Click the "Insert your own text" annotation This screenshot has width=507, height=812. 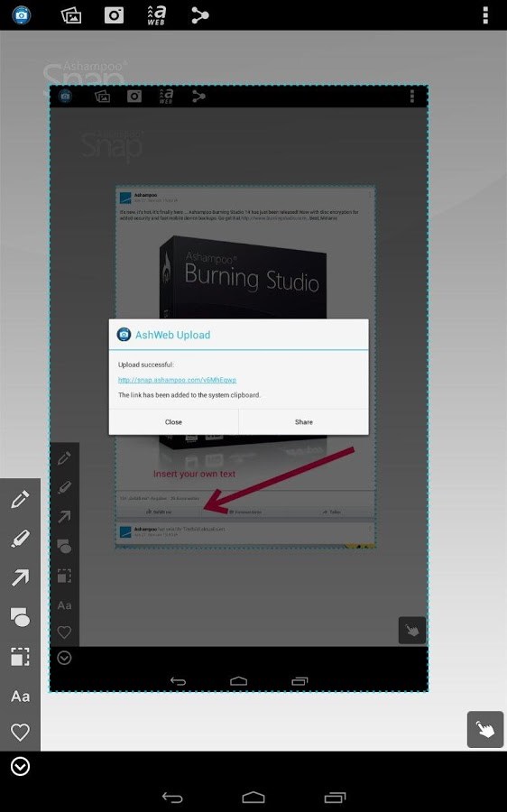[194, 474]
